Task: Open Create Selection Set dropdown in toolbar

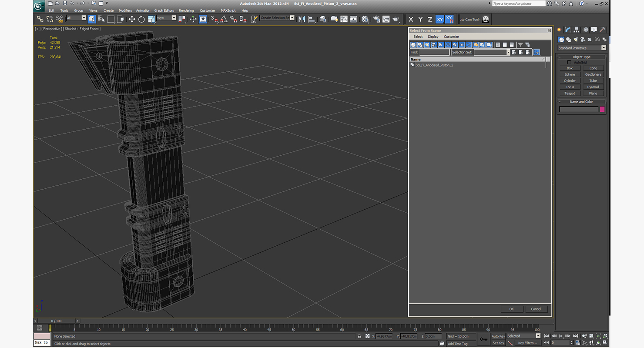Action: click(x=277, y=18)
